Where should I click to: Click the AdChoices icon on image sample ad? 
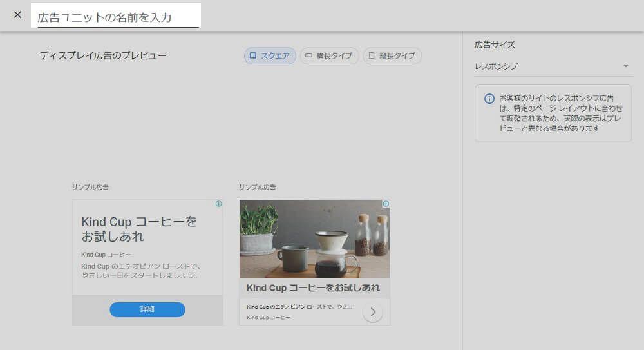pos(386,204)
